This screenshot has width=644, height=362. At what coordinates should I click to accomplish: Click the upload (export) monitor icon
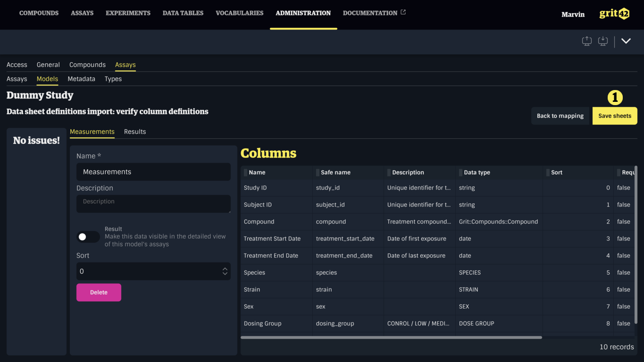click(586, 41)
